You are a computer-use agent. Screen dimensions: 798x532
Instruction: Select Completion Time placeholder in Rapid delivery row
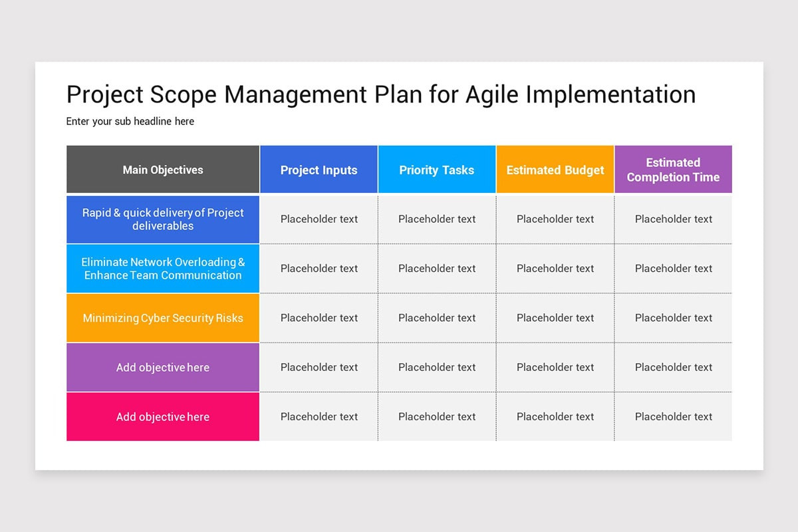pos(674,219)
